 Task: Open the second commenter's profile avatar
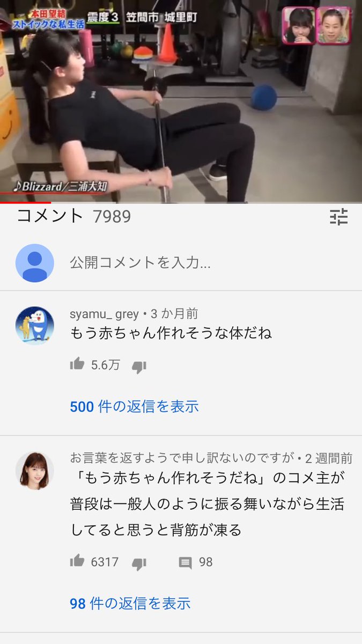35,471
